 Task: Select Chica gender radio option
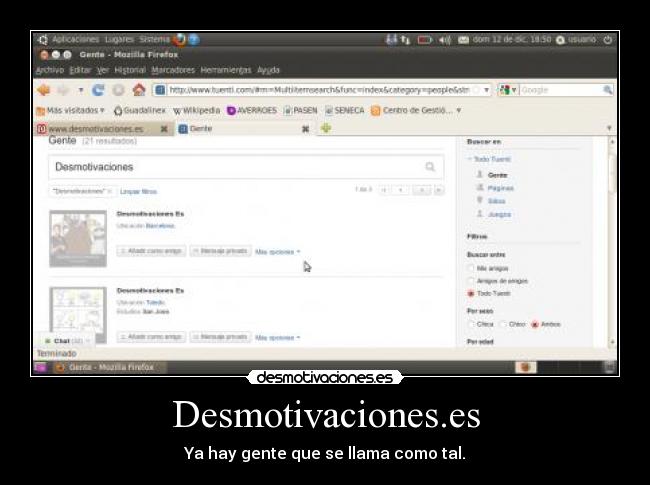(x=471, y=324)
